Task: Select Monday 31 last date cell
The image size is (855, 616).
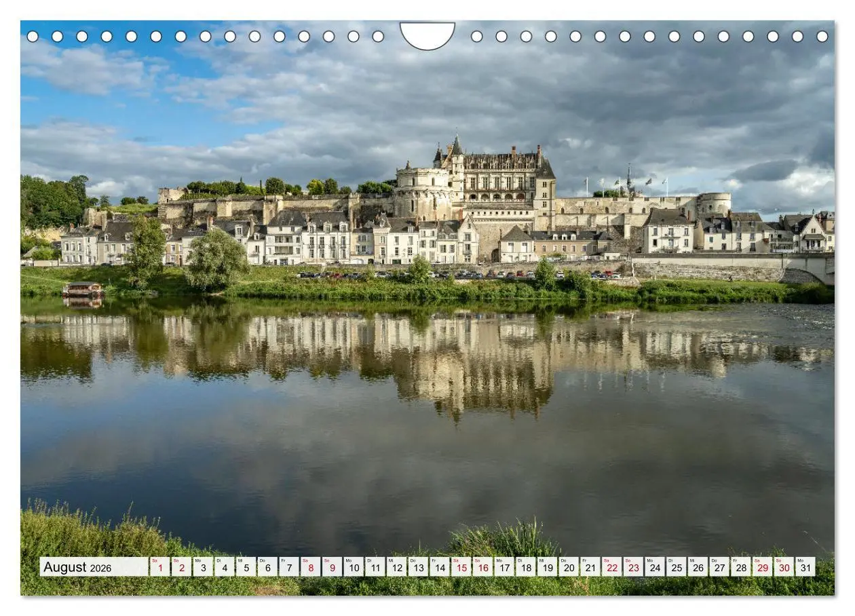Action: tap(805, 567)
